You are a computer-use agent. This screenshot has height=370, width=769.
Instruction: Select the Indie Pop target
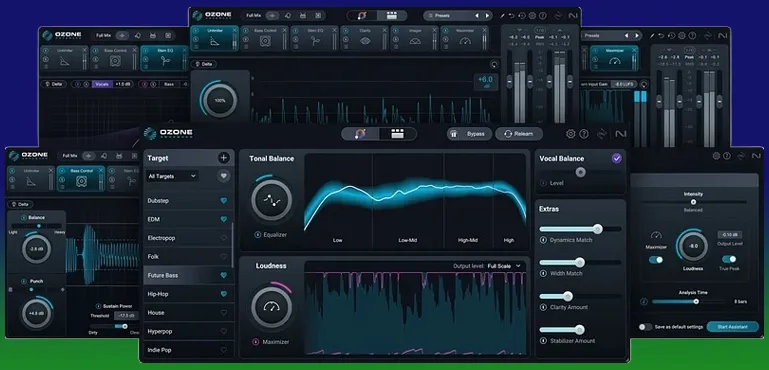click(x=188, y=350)
